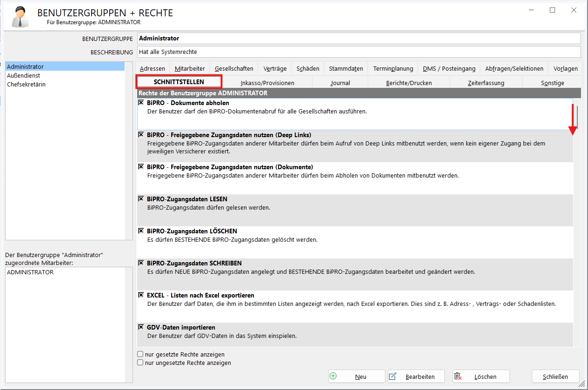Click the trash icon for Löschen
Image resolution: width=588 pixels, height=390 pixels.
click(458, 377)
